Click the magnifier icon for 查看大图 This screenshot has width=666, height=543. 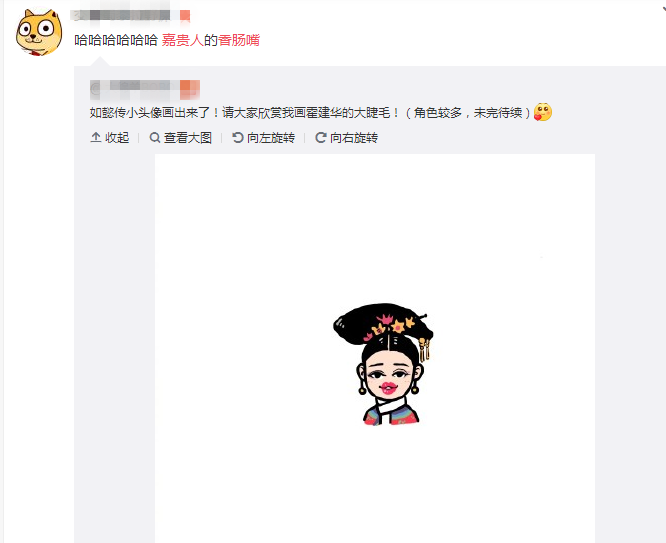click(155, 137)
